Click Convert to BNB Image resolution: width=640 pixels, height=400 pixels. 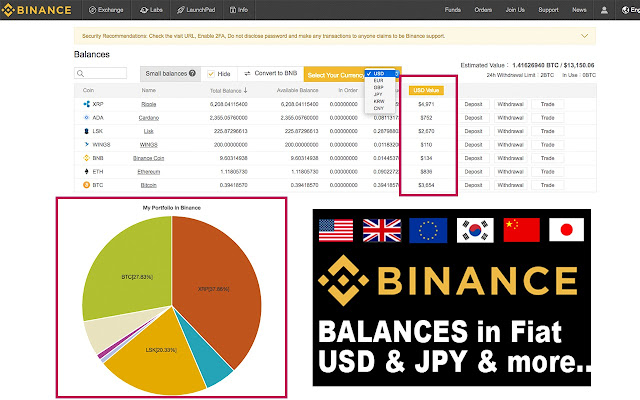tap(276, 73)
